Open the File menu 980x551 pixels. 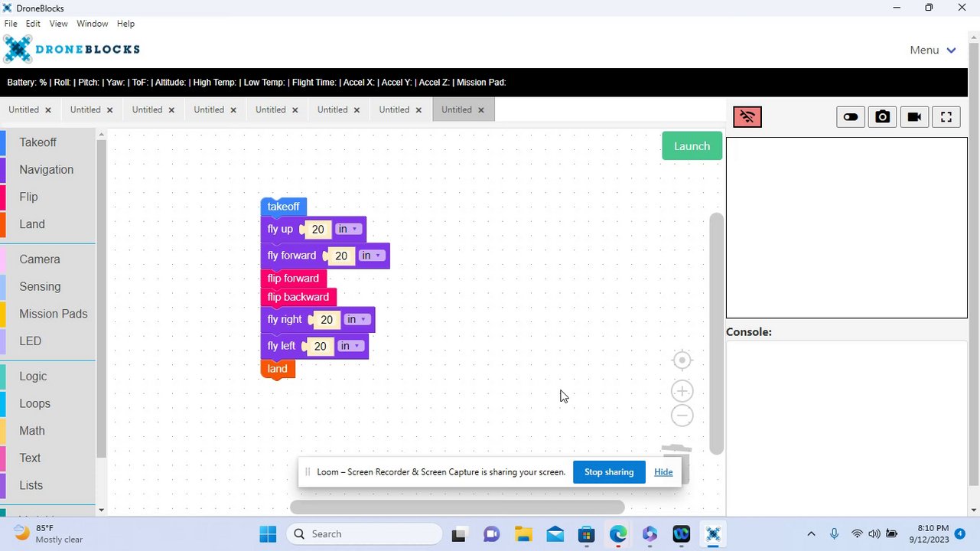(x=11, y=24)
